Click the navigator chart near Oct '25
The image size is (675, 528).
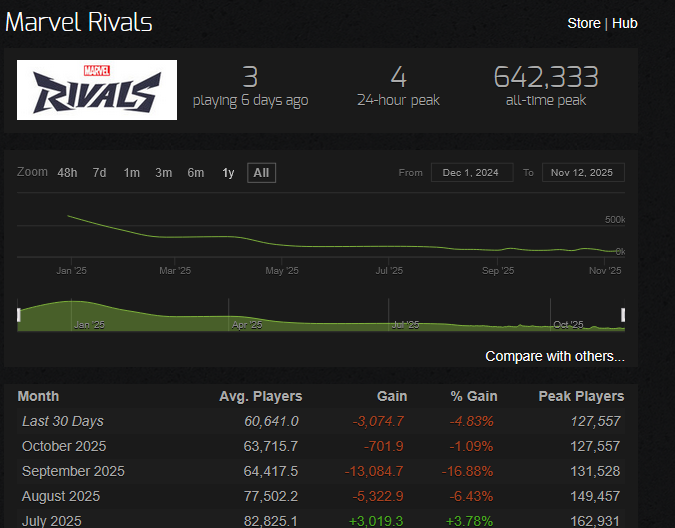pos(568,324)
